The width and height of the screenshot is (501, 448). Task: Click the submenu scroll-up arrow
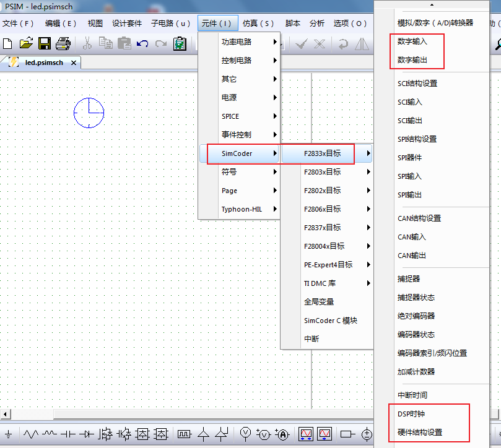click(432, 5)
